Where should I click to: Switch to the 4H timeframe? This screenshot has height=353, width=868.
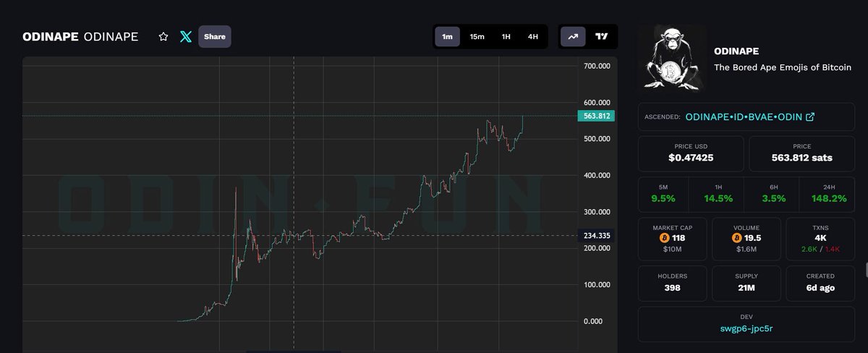click(x=533, y=36)
